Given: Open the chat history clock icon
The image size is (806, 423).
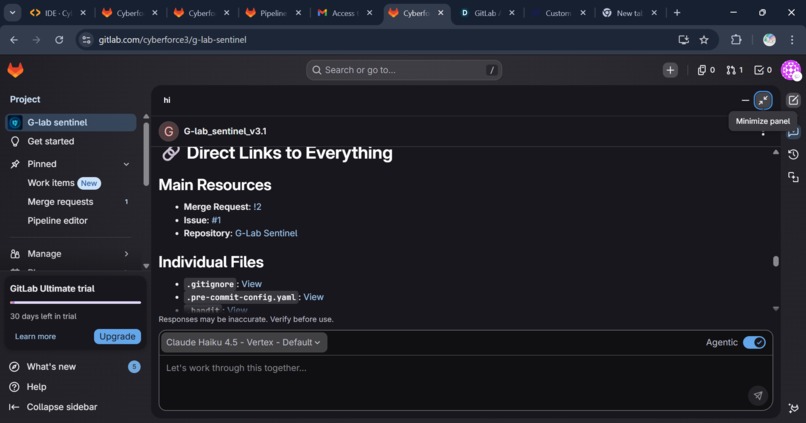Looking at the screenshot, I should click(793, 154).
